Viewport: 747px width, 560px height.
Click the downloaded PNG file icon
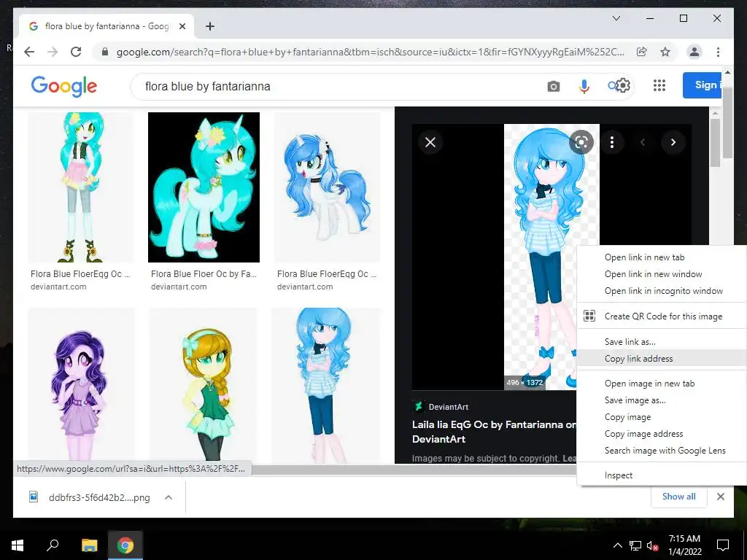[34, 497]
